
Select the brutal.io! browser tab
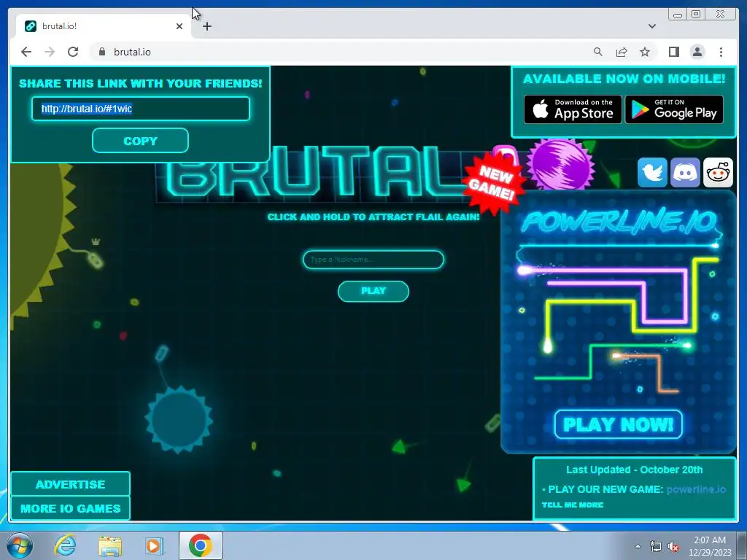104,26
